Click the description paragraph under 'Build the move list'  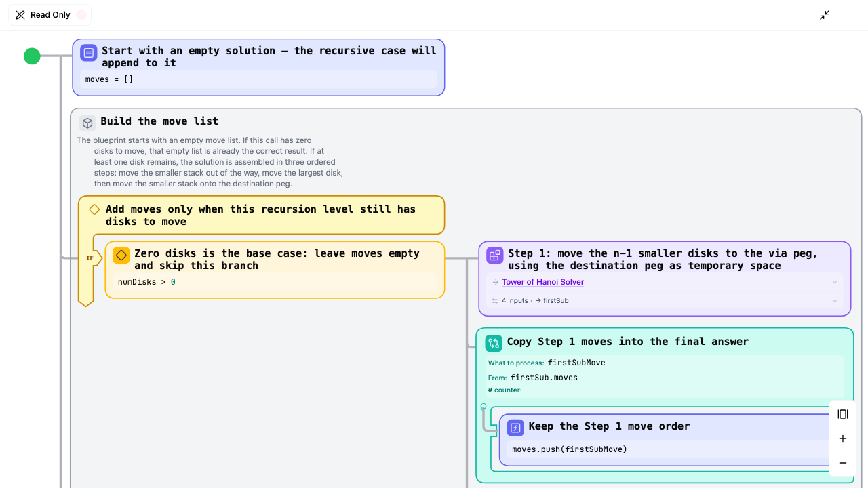[x=210, y=162]
